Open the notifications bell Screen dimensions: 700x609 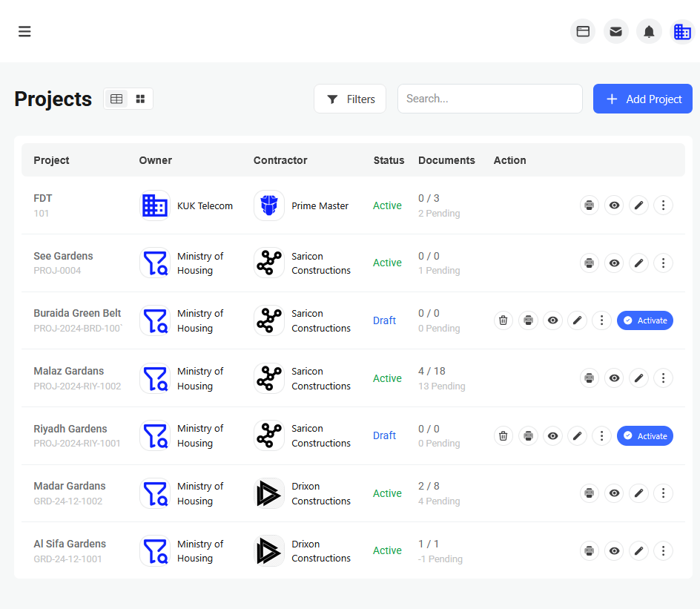click(x=649, y=31)
